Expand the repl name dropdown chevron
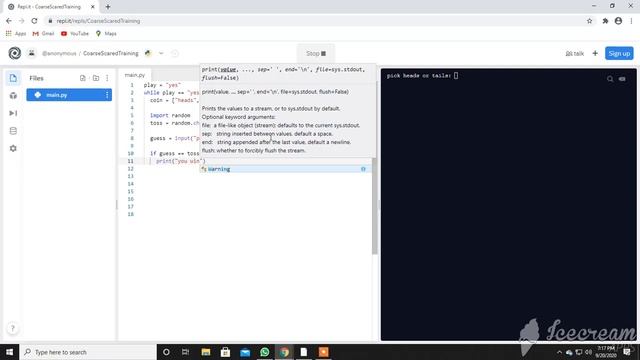640x360 pixels. point(161,53)
